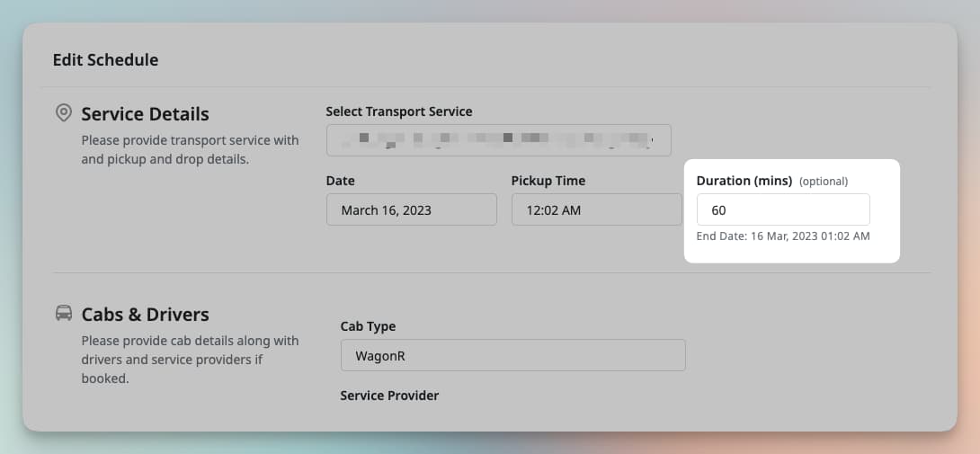Click the description text under Service Details
Image resolution: width=980 pixels, height=454 pixels.
pyautogui.click(x=190, y=149)
